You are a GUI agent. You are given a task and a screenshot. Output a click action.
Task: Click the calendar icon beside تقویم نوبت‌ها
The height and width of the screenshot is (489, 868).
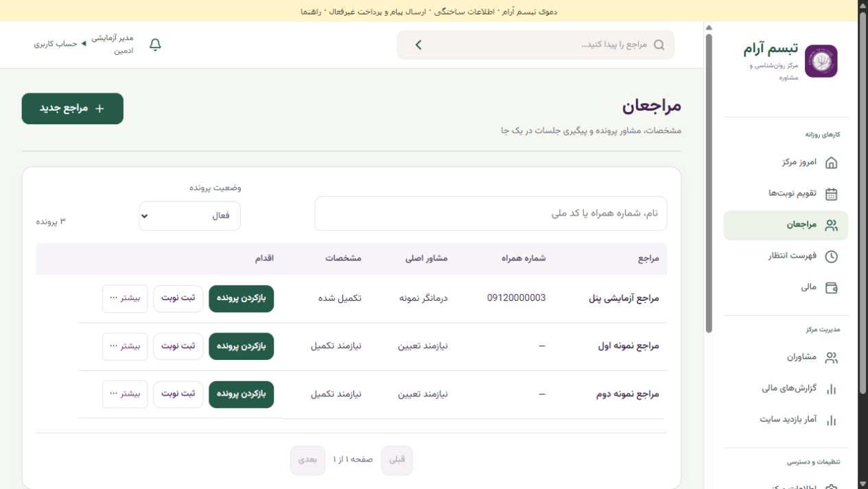(831, 194)
